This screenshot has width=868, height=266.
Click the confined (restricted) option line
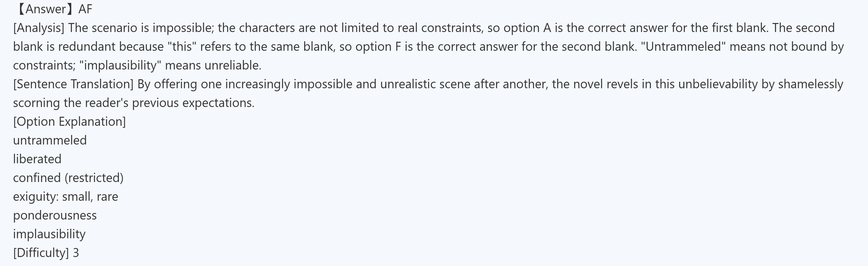pos(68,178)
